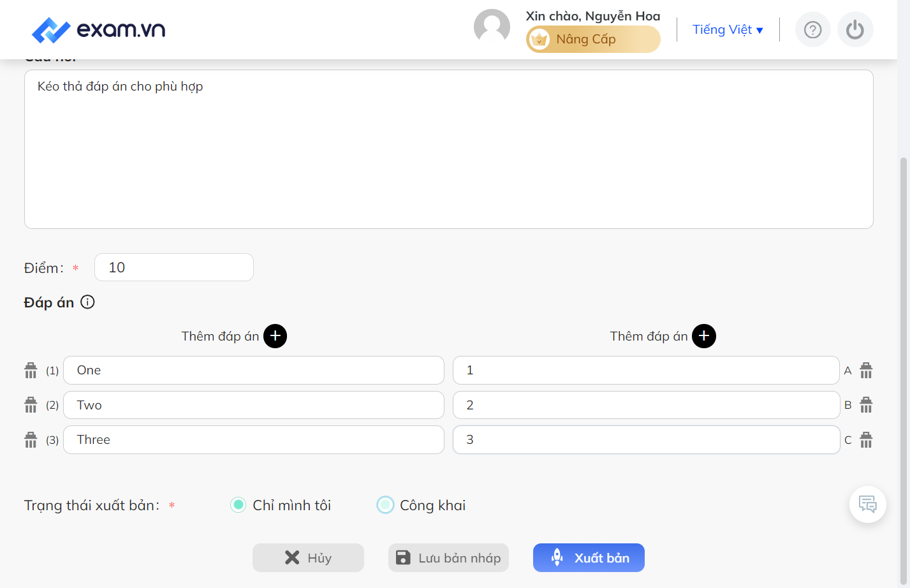The width and height of the screenshot is (910, 588).
Task: Click the power logout icon
Action: 855,29
